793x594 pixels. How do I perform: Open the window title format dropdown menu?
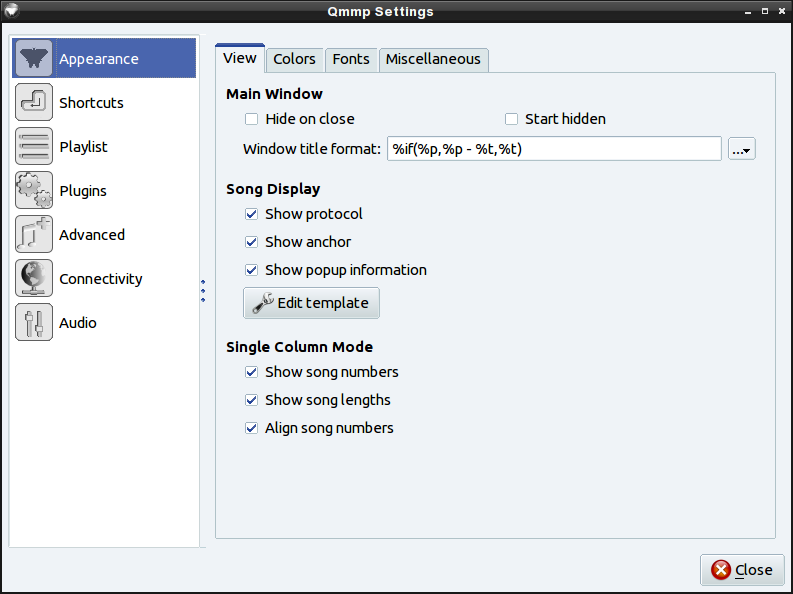(741, 149)
